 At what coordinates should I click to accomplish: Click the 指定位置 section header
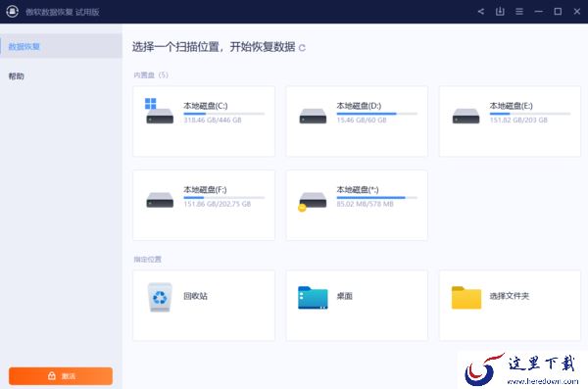coord(147,260)
